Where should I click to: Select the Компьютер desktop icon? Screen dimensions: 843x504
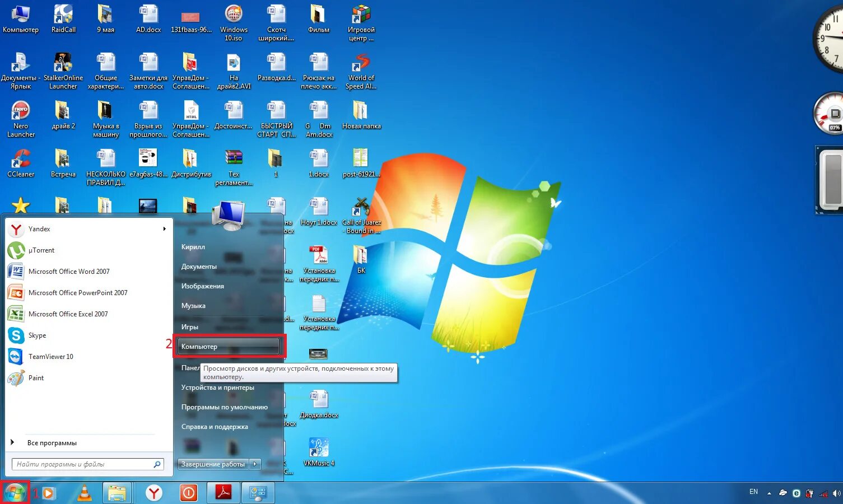21,19
